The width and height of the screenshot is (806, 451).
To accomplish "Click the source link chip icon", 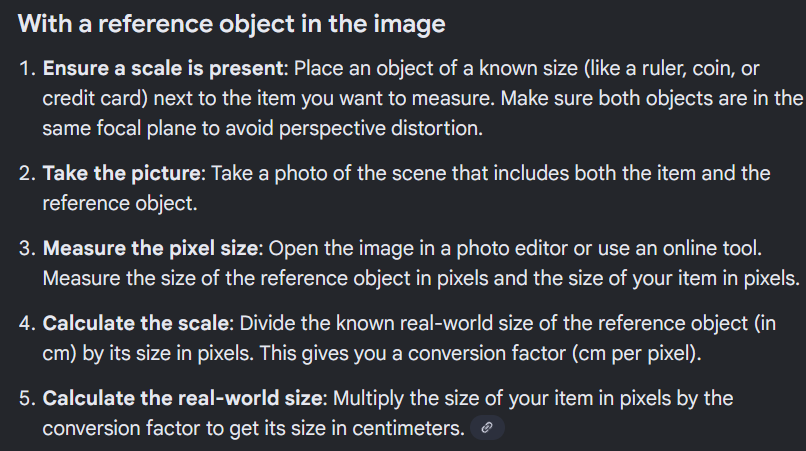I will tap(487, 428).
